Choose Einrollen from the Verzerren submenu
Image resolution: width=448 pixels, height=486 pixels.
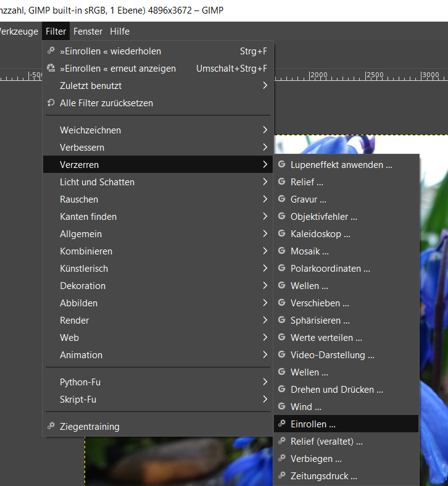pyautogui.click(x=313, y=424)
